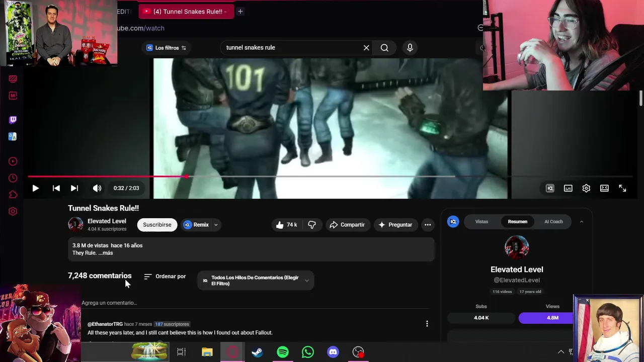Dislike the Tunnel Snakes Rule video

(312, 225)
